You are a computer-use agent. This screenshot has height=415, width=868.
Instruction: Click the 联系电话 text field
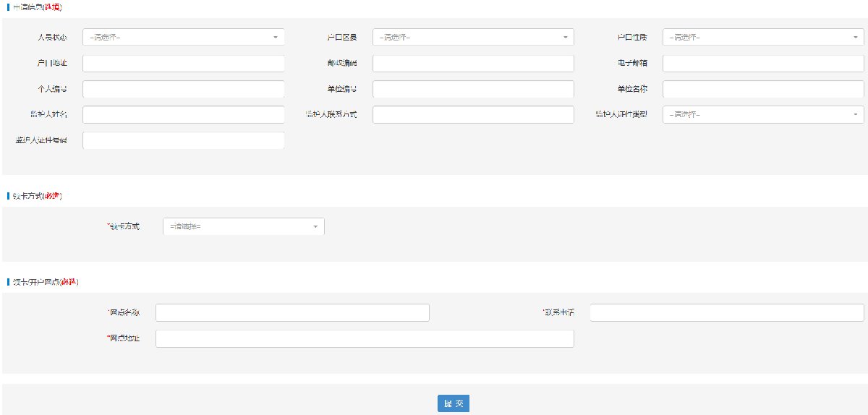[726, 312]
